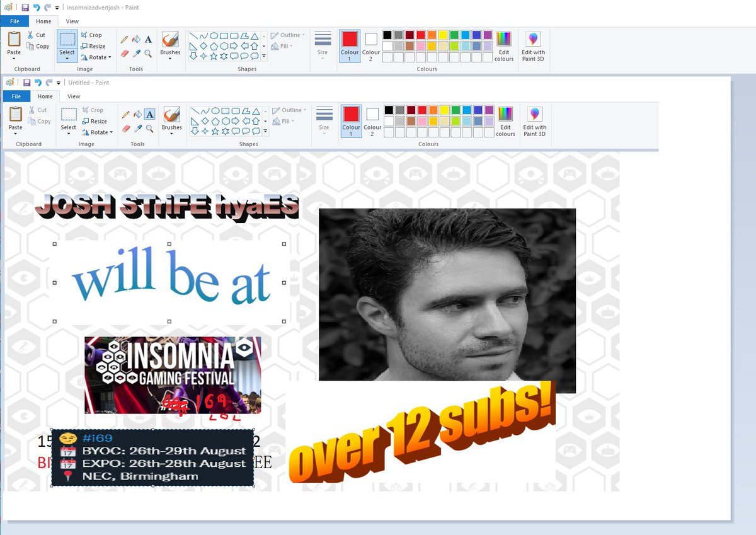Click Brushes icon in Untitled Paint window
The image size is (756, 535).
[172, 114]
